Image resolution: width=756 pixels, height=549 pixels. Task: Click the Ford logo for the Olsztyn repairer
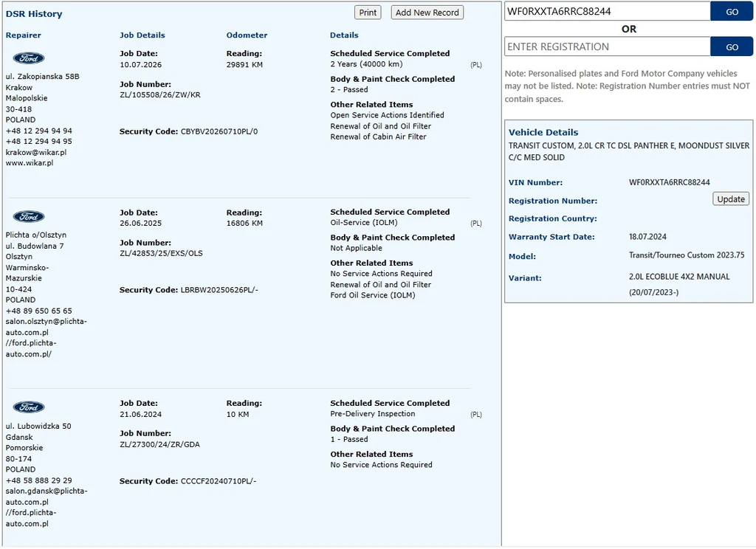click(29, 217)
